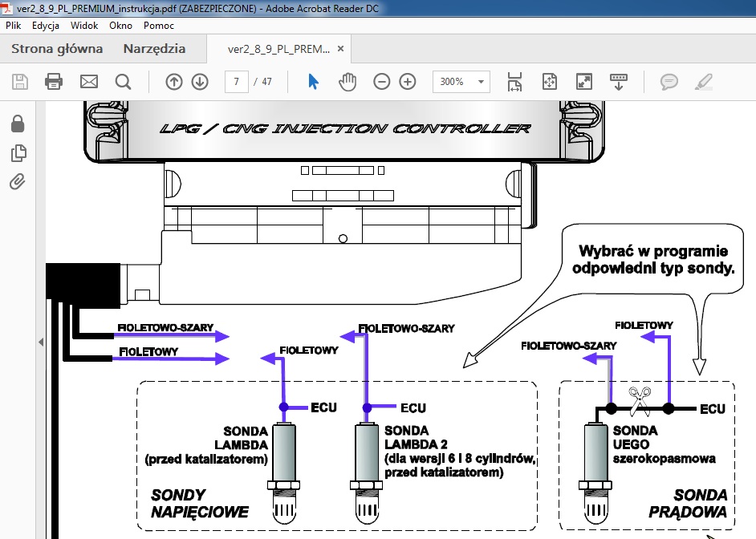
Task: Click the Acrobat PDF icon in title bar
Action: [x=7, y=8]
